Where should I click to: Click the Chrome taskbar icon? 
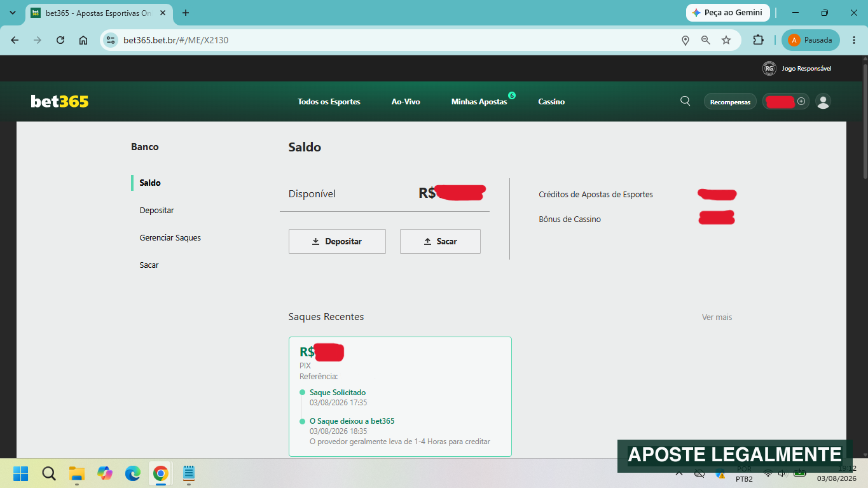click(x=161, y=473)
